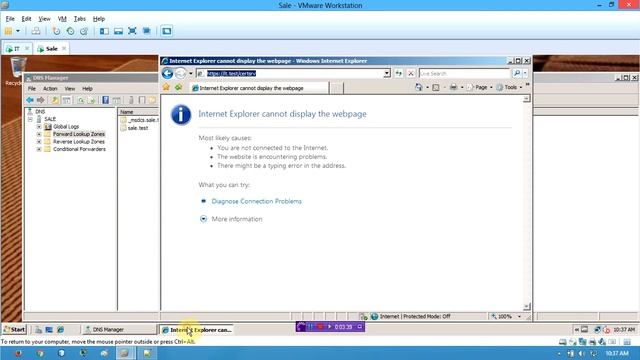
Task: Click VMware full screen icon
Action: click(x=132, y=31)
